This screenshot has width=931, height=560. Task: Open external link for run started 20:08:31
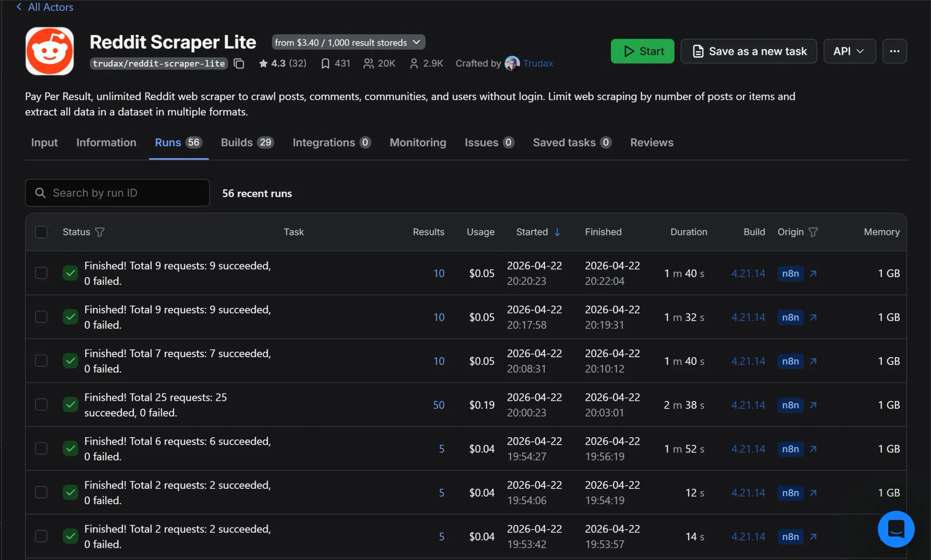[x=813, y=361]
